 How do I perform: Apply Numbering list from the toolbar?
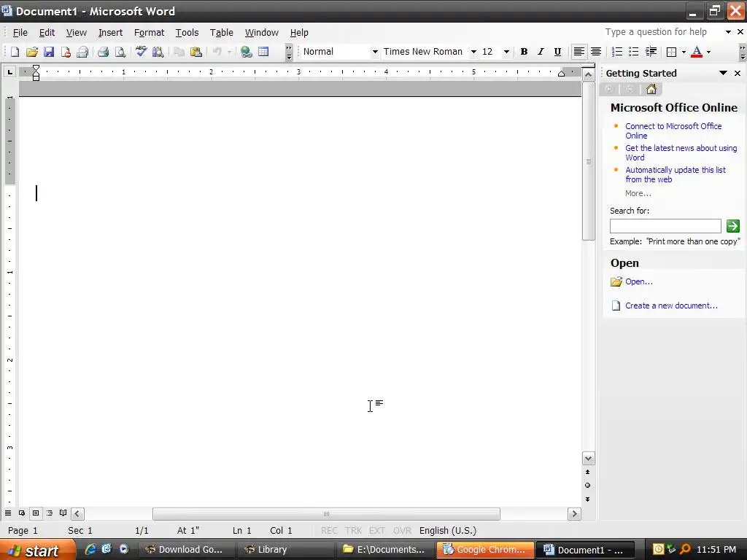coord(617,52)
